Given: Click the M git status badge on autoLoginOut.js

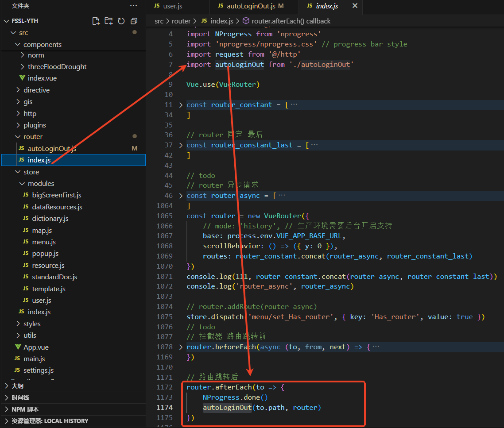Looking at the screenshot, I should (x=134, y=148).
